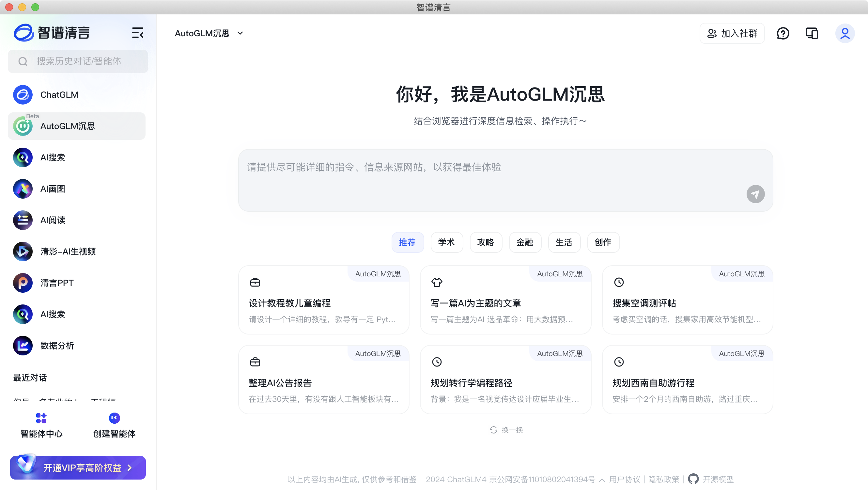Screen dimensions: 868x490
Task: Click the 加入社群 button
Action: click(732, 33)
